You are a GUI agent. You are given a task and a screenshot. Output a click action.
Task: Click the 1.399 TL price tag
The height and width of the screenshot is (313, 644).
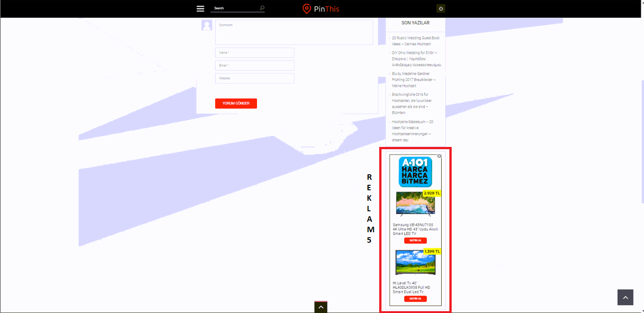(x=432, y=251)
